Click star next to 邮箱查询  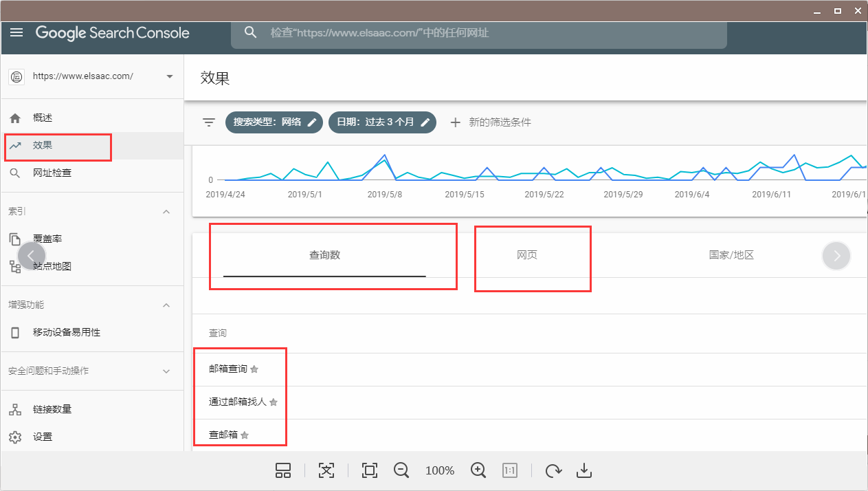pyautogui.click(x=254, y=369)
